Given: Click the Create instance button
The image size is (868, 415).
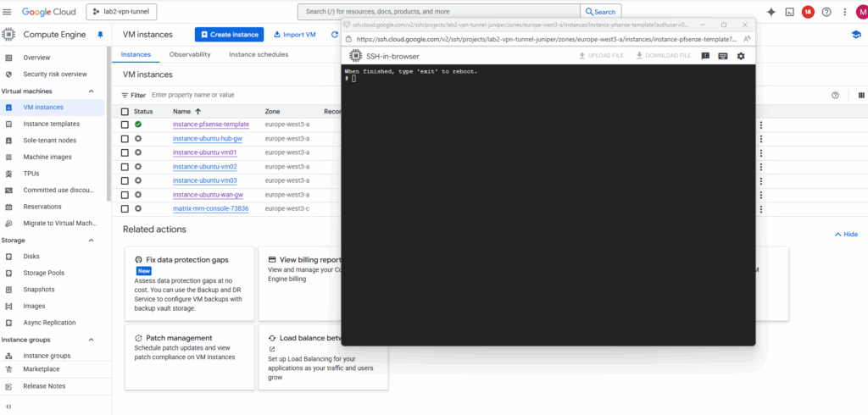Looking at the screenshot, I should point(229,35).
